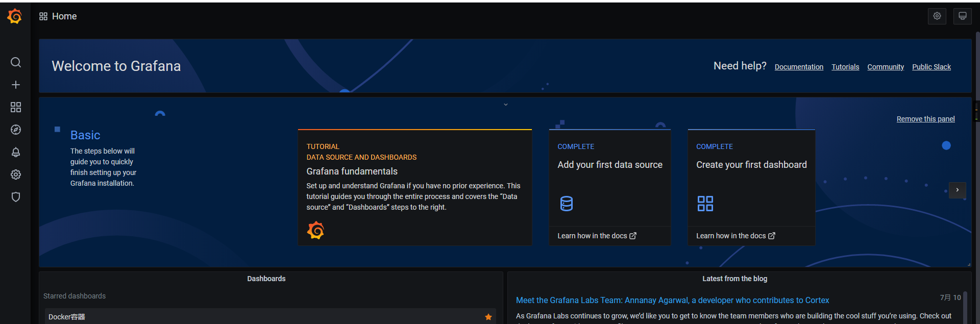Open the getting started panel menu chevron
Image resolution: width=980 pixels, height=324 pixels.
[506, 105]
